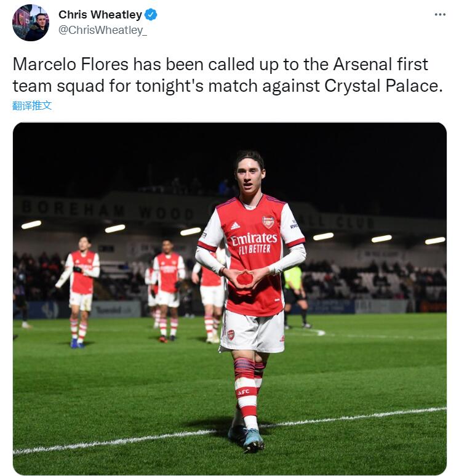
Task: Click the Emirates Fly Better shirt logo
Action: [x=254, y=243]
